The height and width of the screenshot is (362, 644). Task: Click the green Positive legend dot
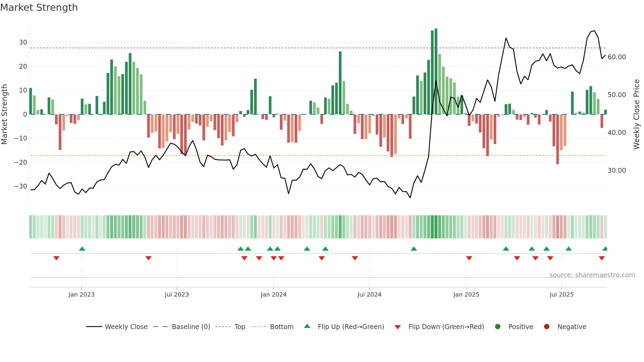point(498,327)
